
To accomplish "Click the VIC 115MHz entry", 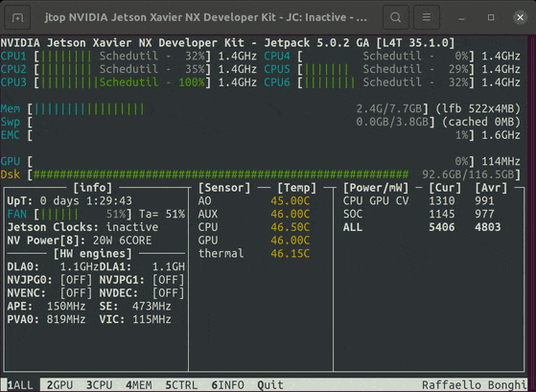I will [x=135, y=319].
